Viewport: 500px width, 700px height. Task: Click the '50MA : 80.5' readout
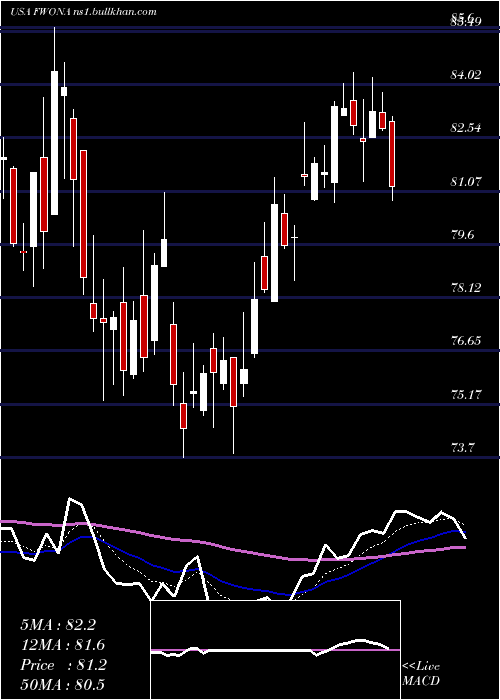click(x=62, y=685)
